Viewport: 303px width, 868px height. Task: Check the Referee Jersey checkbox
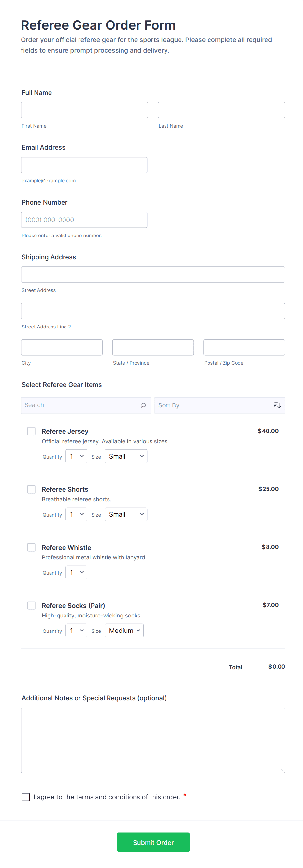click(31, 431)
